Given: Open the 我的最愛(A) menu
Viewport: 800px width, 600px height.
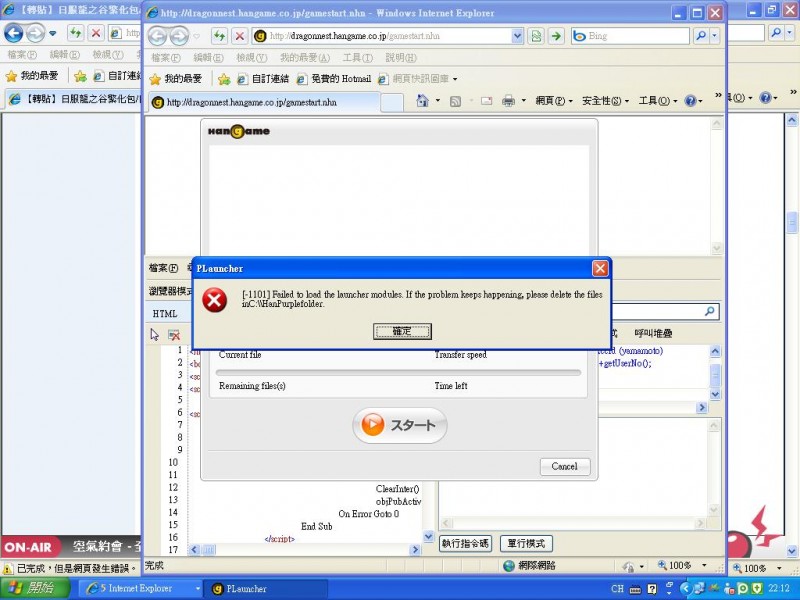Looking at the screenshot, I should [x=305, y=58].
